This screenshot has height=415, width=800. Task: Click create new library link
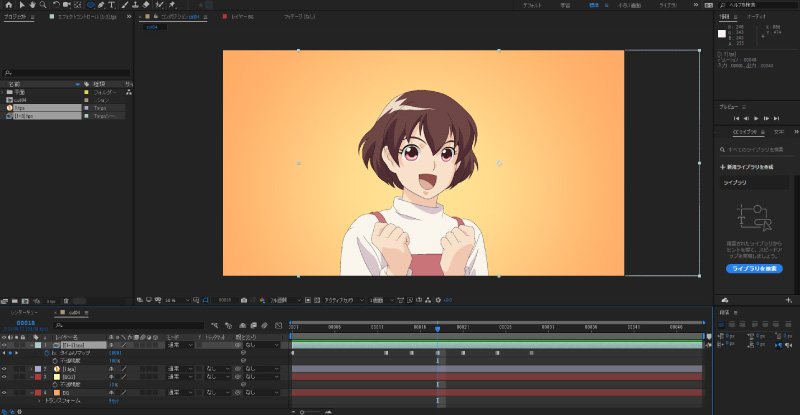click(x=746, y=167)
